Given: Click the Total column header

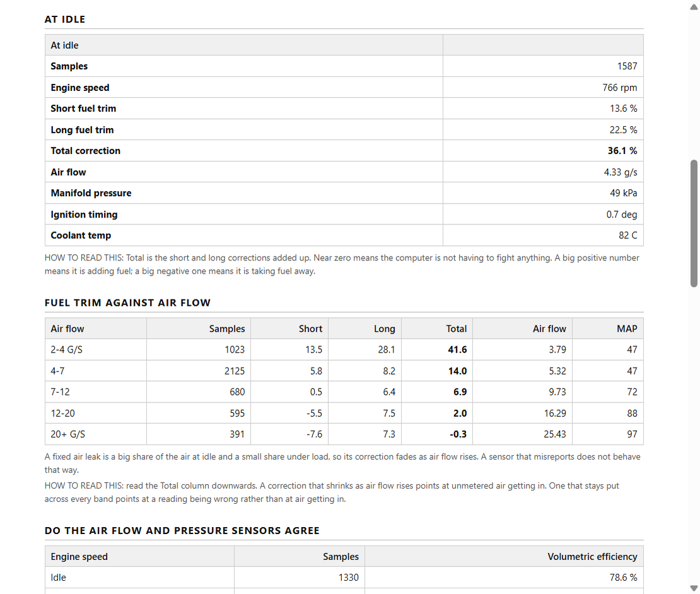Looking at the screenshot, I should (x=456, y=329).
